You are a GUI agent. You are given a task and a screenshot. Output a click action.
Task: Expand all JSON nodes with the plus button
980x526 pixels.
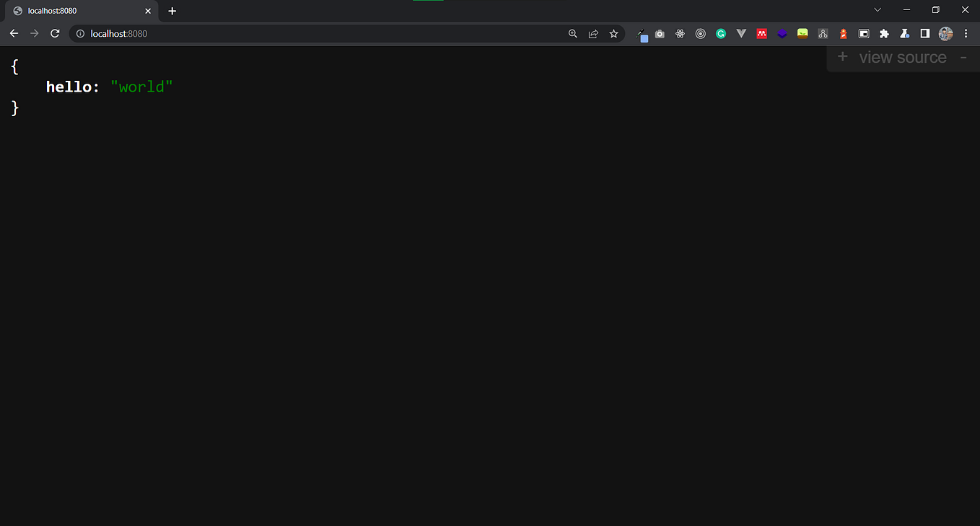(x=842, y=57)
